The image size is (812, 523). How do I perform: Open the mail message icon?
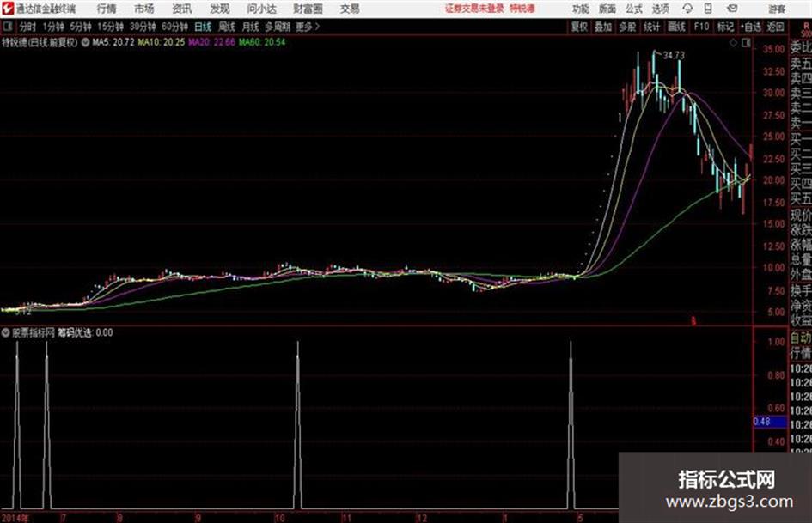(732, 9)
